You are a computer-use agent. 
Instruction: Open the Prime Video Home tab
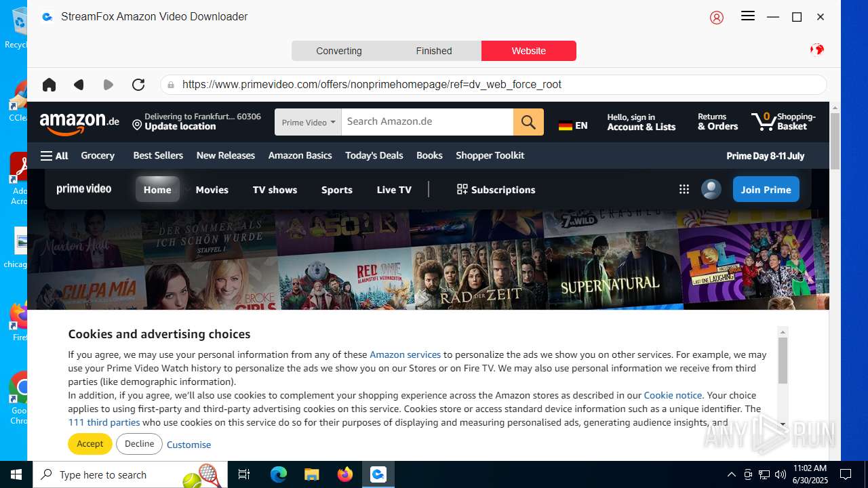pos(157,190)
